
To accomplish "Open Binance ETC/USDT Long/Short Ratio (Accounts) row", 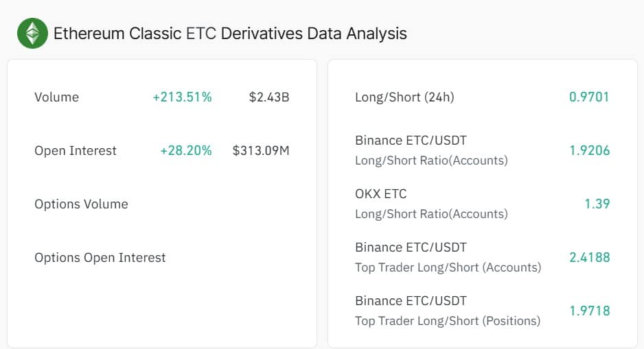I will 431,150.
